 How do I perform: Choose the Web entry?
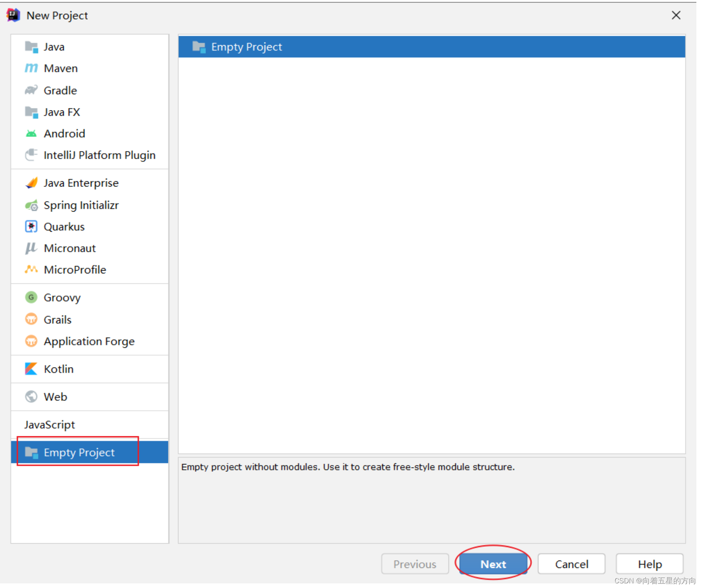[90, 397]
